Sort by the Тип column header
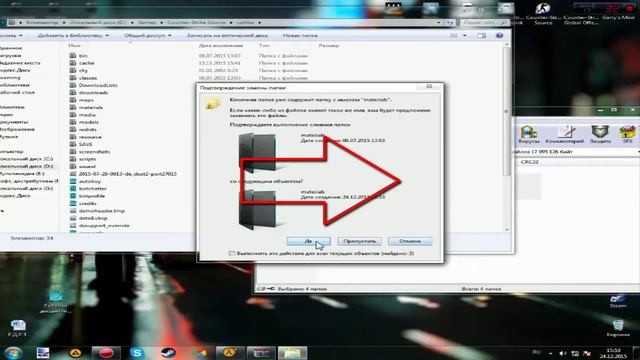The height and width of the screenshot is (360, 640). pos(264,46)
